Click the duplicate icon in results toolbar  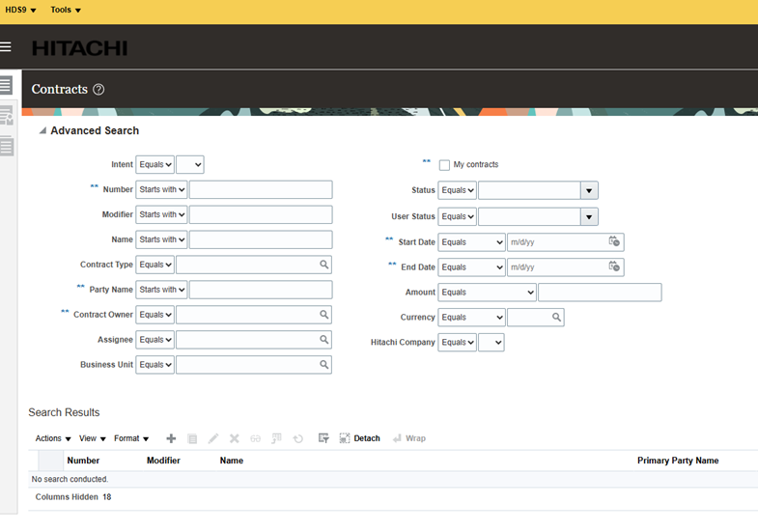[192, 438]
